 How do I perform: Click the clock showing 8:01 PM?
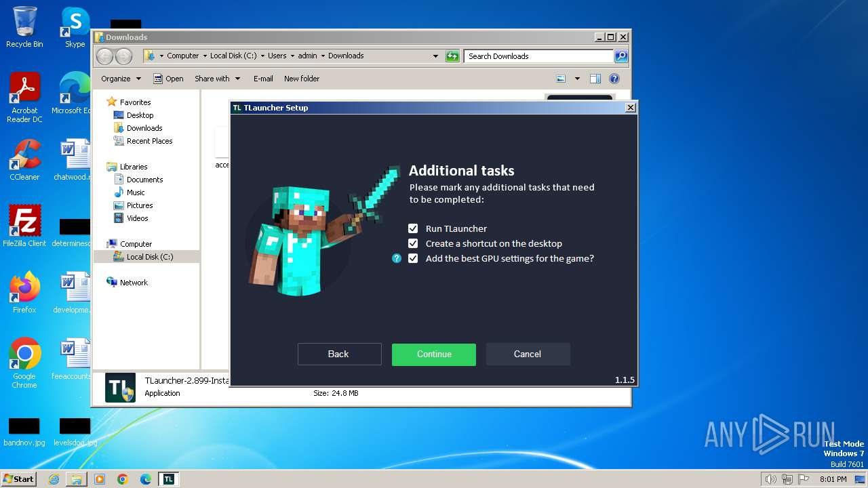point(833,479)
